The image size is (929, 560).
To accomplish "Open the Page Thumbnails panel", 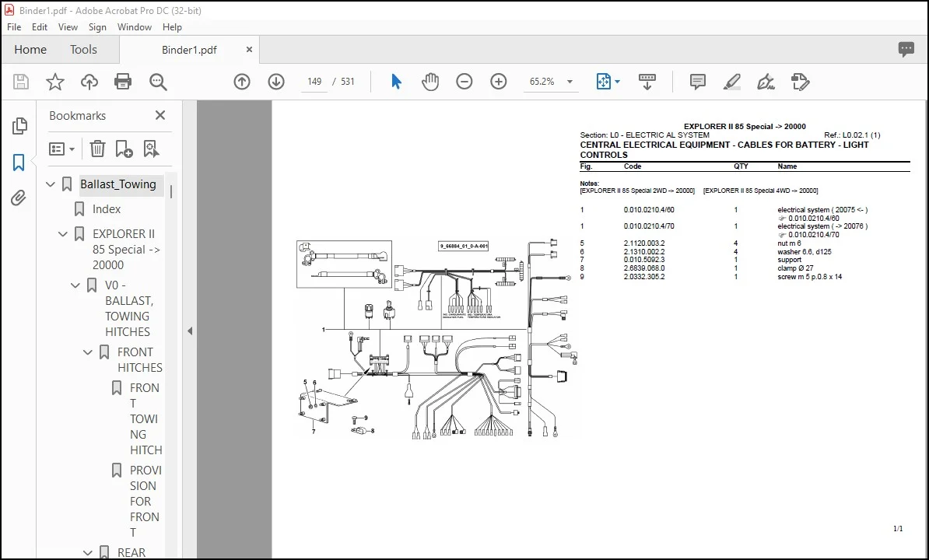I will coord(19,125).
